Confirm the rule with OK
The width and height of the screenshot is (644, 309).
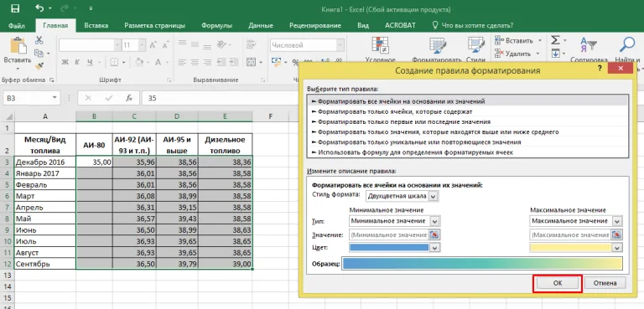[558, 283]
